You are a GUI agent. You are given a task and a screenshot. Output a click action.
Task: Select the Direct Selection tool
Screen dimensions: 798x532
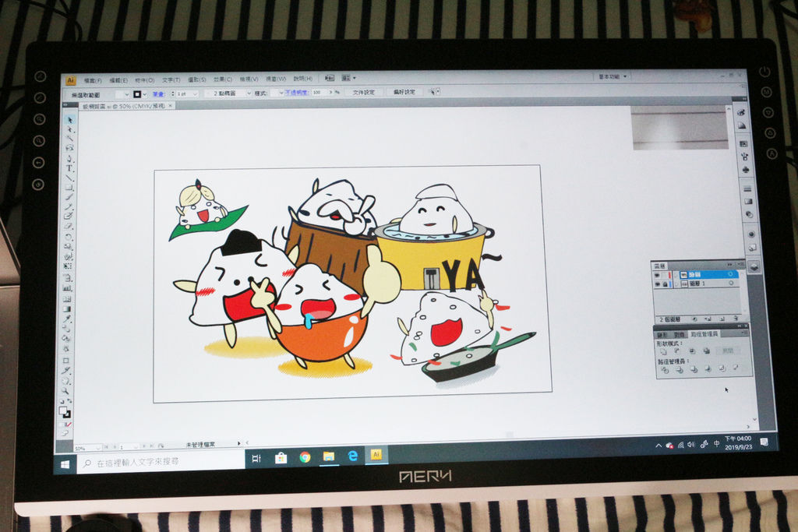70,130
